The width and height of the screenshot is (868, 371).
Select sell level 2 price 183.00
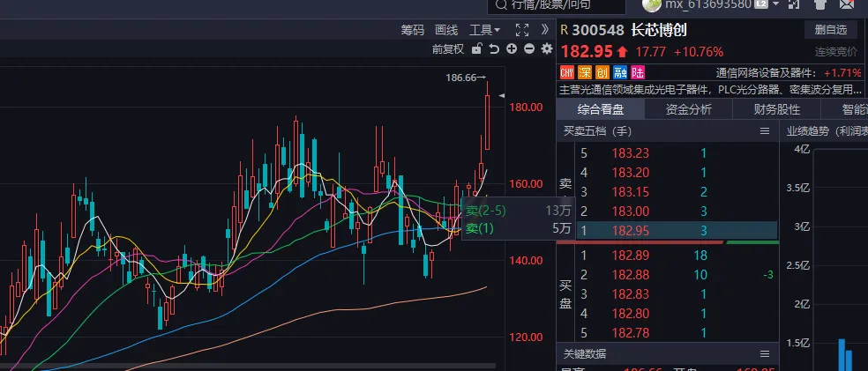point(630,211)
